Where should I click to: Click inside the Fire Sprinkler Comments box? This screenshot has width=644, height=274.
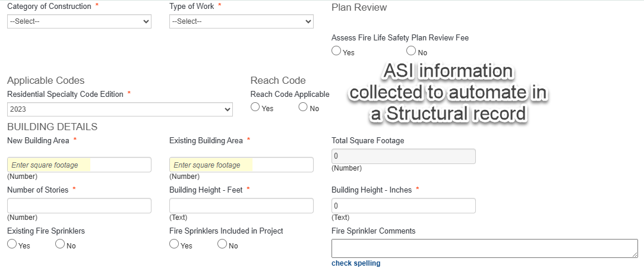(x=484, y=248)
